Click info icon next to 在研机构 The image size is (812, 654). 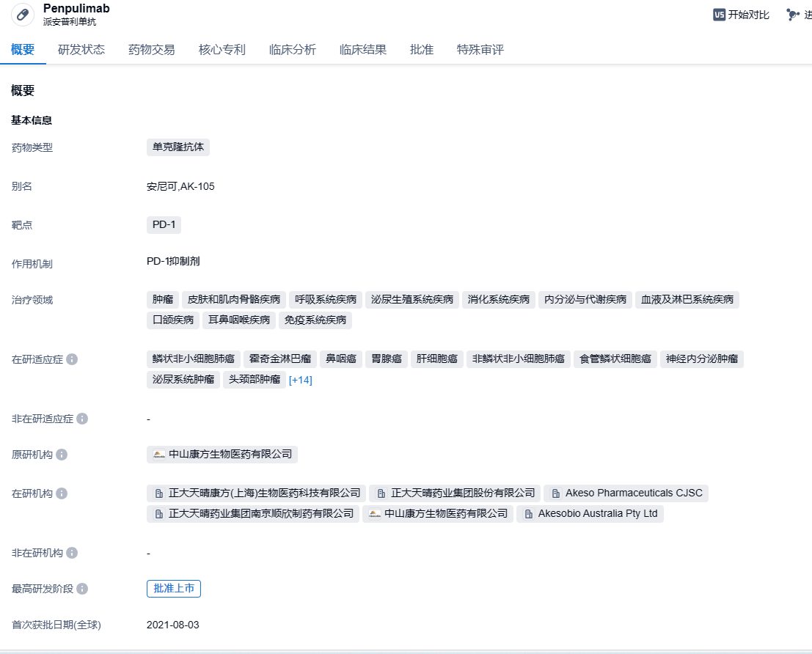tap(62, 493)
